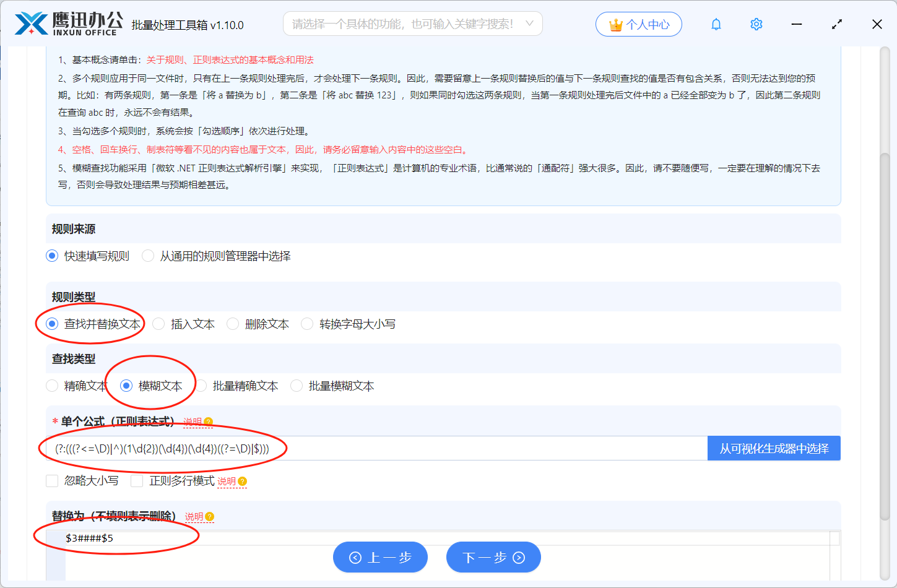The height and width of the screenshot is (588, 897).
Task: Open link 关于规则、正则表达式的基本概念和用法
Action: click(x=230, y=60)
